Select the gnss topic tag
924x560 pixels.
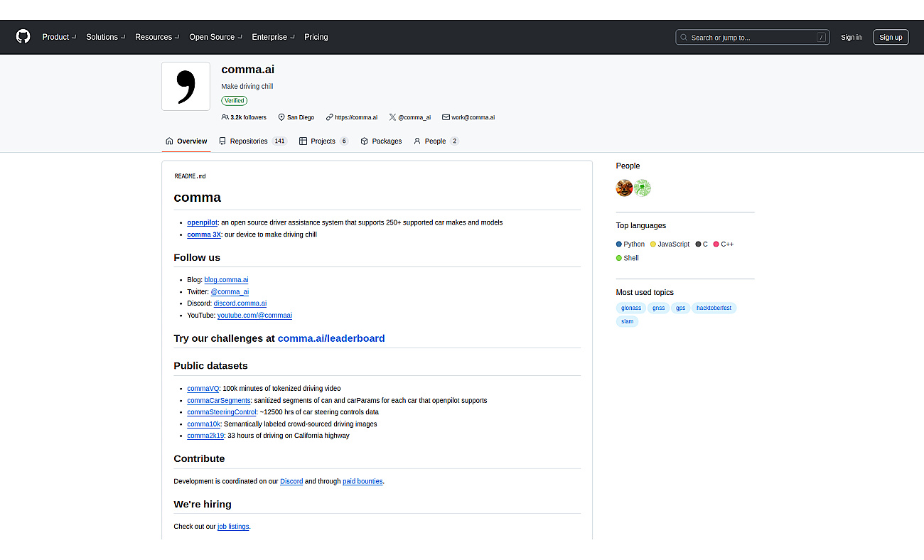[658, 308]
